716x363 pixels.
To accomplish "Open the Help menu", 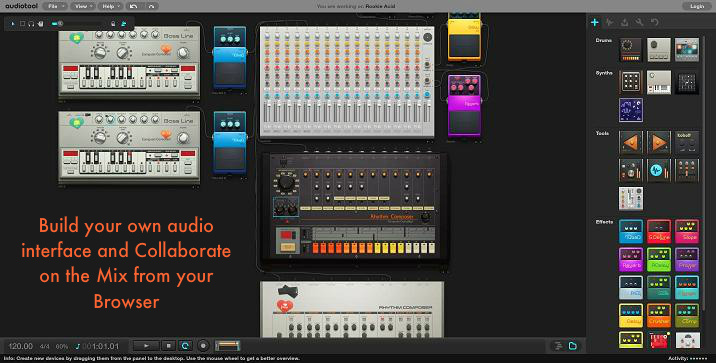I will click(111, 6).
